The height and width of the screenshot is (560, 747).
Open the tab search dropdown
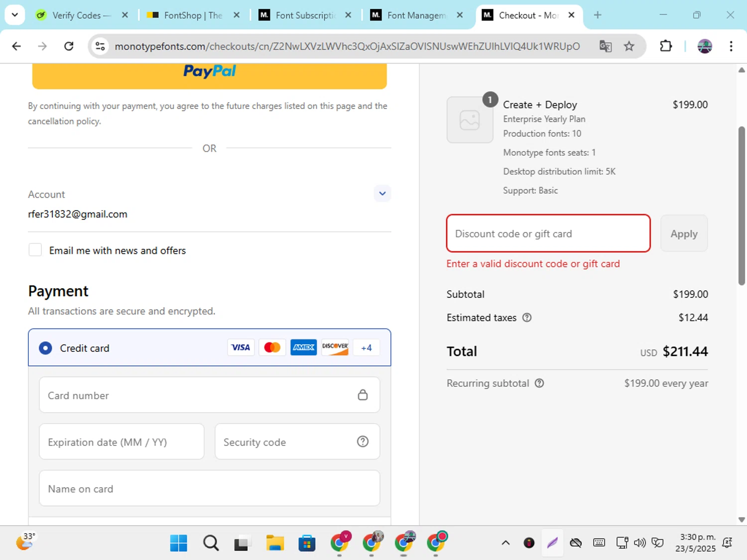pos(15,15)
